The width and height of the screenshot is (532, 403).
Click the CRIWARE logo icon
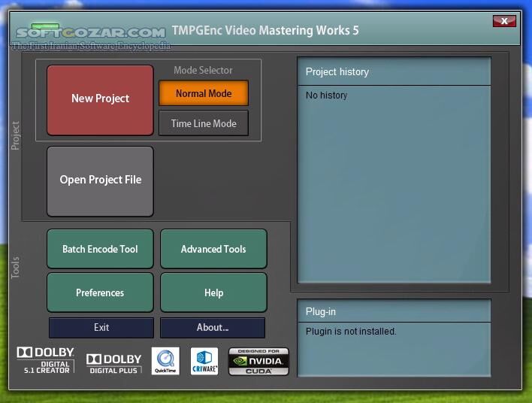pos(204,361)
